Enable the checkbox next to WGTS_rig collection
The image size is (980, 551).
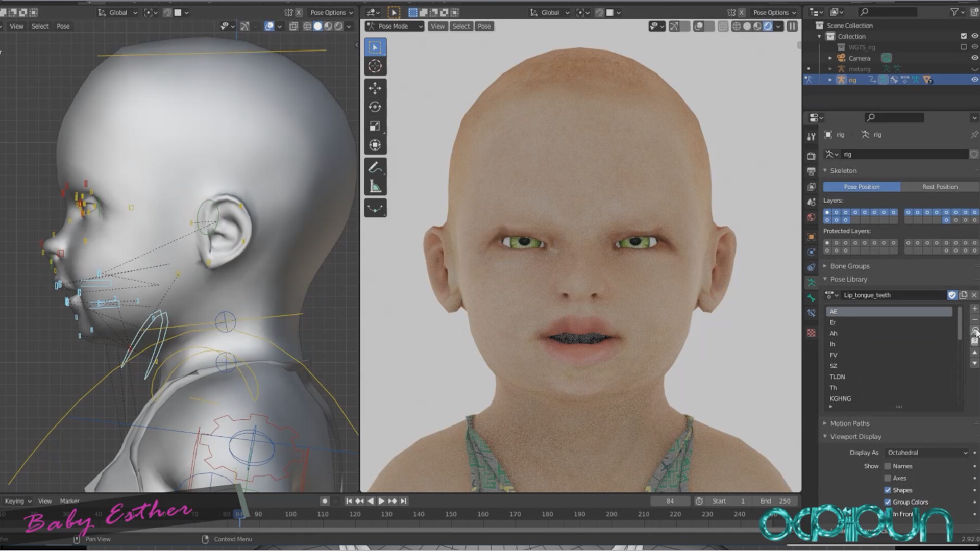964,47
